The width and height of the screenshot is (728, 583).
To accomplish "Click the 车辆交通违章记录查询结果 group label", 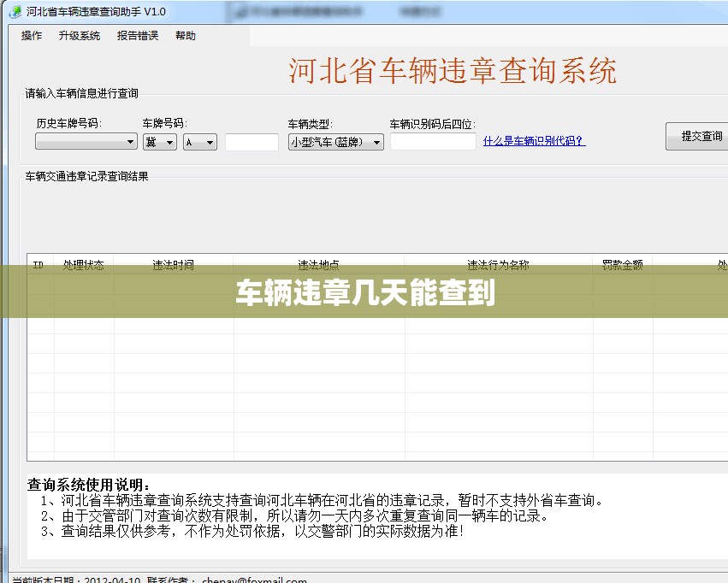I will (x=86, y=176).
